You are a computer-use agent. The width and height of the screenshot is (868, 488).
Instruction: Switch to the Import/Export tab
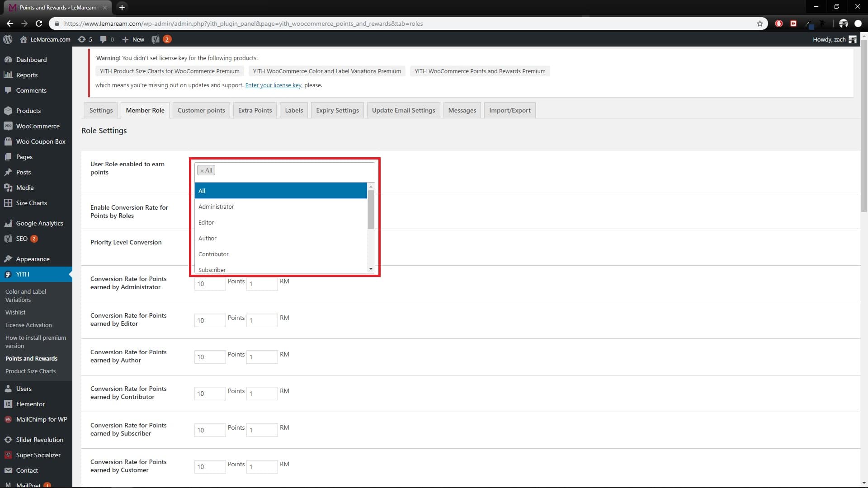[x=509, y=110]
